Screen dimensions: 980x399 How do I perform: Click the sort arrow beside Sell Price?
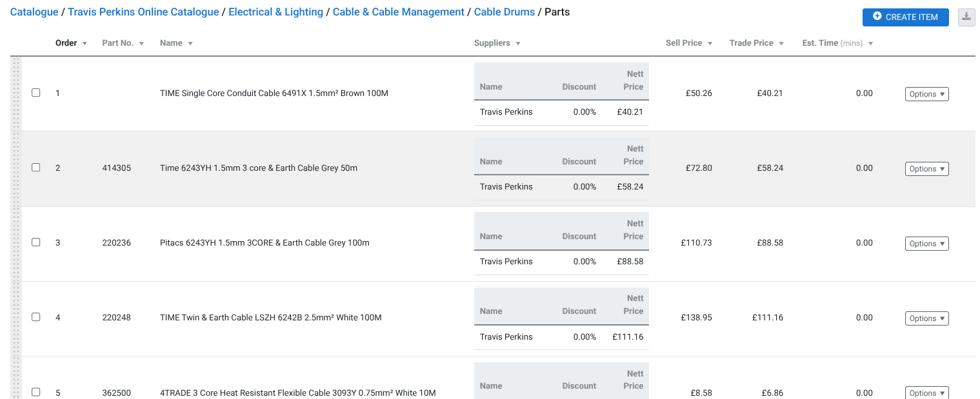[x=710, y=43]
